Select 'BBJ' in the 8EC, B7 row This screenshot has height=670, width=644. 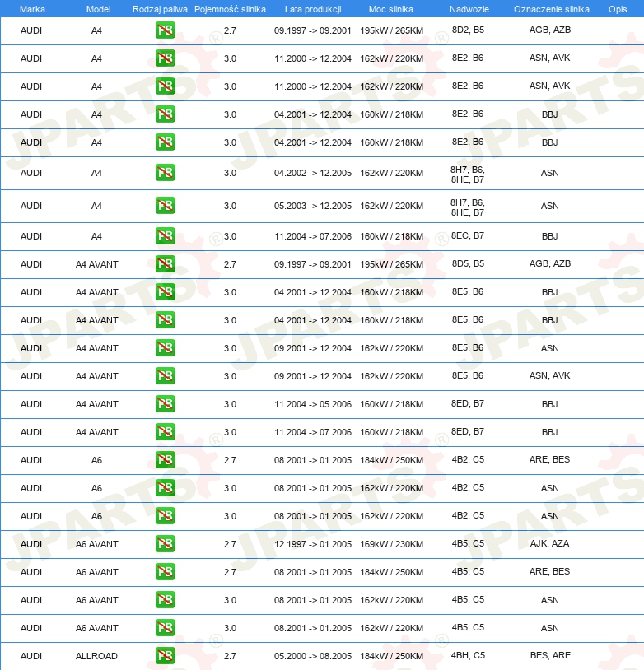[x=550, y=236]
